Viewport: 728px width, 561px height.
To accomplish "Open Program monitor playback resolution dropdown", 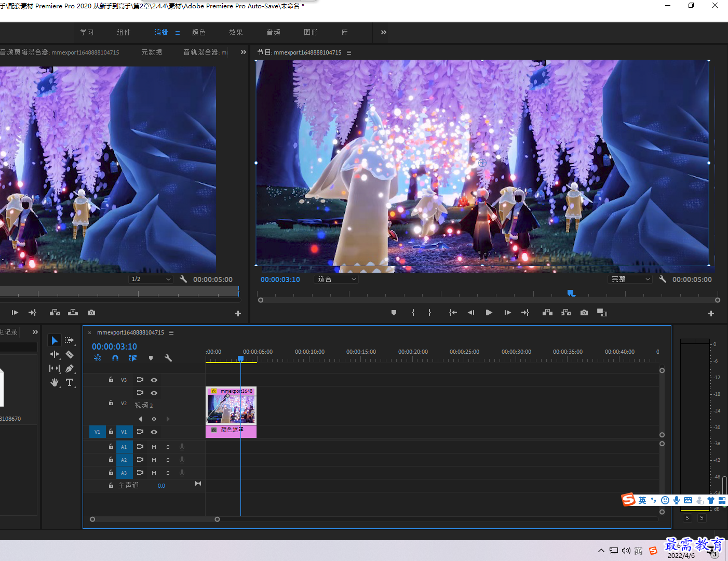I will [x=630, y=279].
